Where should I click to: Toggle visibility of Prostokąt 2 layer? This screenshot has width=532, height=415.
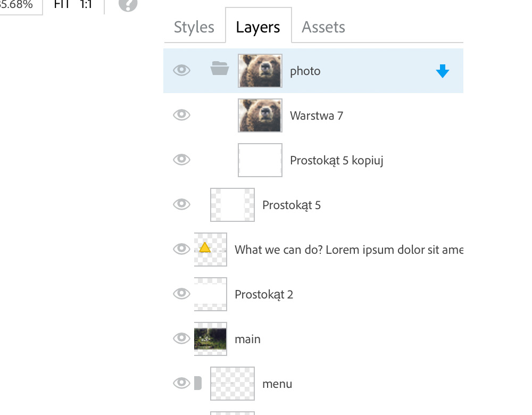pyautogui.click(x=181, y=294)
